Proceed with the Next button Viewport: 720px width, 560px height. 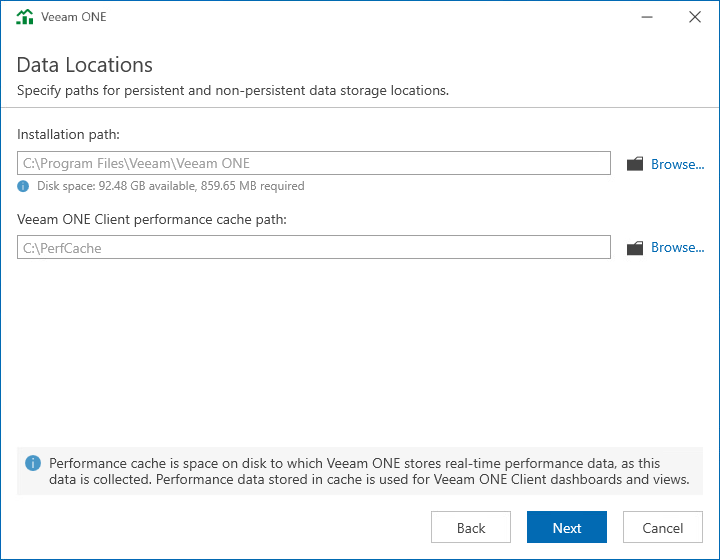pyautogui.click(x=567, y=527)
